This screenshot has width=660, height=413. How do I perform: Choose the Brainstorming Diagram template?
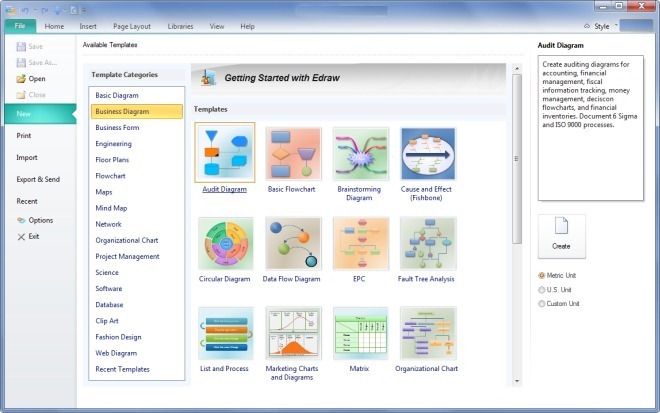point(360,154)
